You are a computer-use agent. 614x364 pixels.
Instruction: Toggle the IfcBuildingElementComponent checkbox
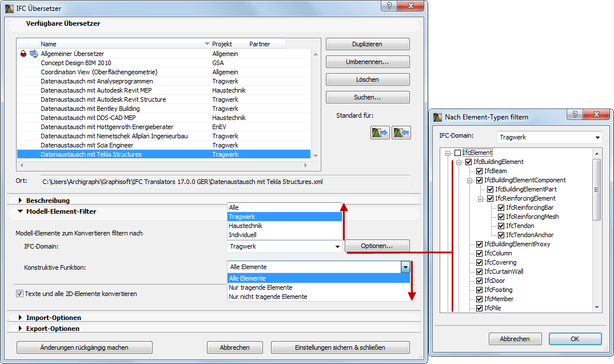coord(479,180)
